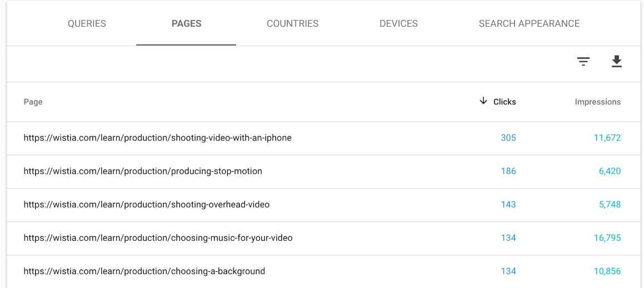Screen dimensions: 644x288
Task: Click the 16,795 impressions value
Action: coord(607,238)
